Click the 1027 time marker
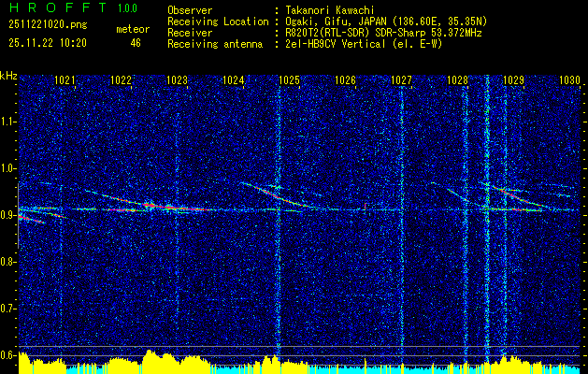Viewport: 588px width, 374px height. point(401,79)
